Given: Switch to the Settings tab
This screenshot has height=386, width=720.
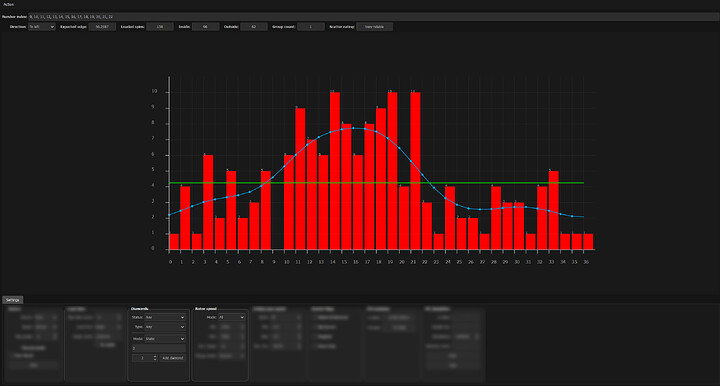Looking at the screenshot, I should click(13, 300).
